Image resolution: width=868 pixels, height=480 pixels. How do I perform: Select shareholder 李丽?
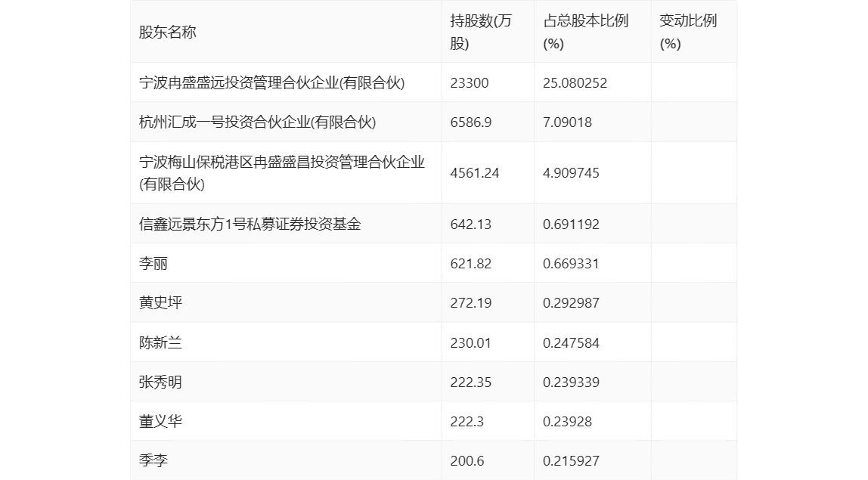[x=153, y=264]
